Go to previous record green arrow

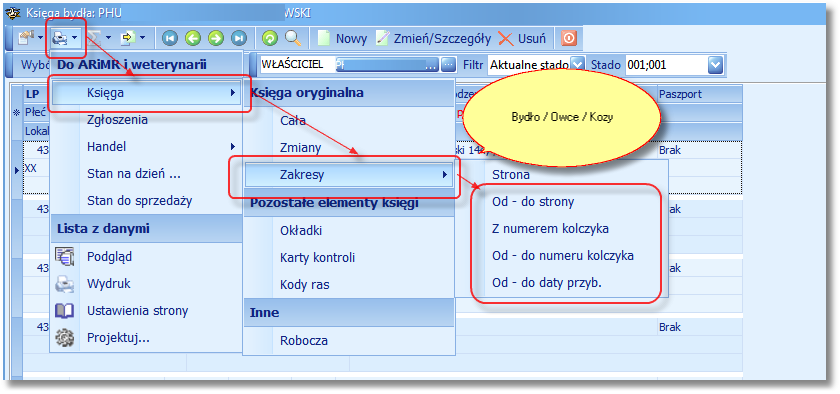(193, 38)
